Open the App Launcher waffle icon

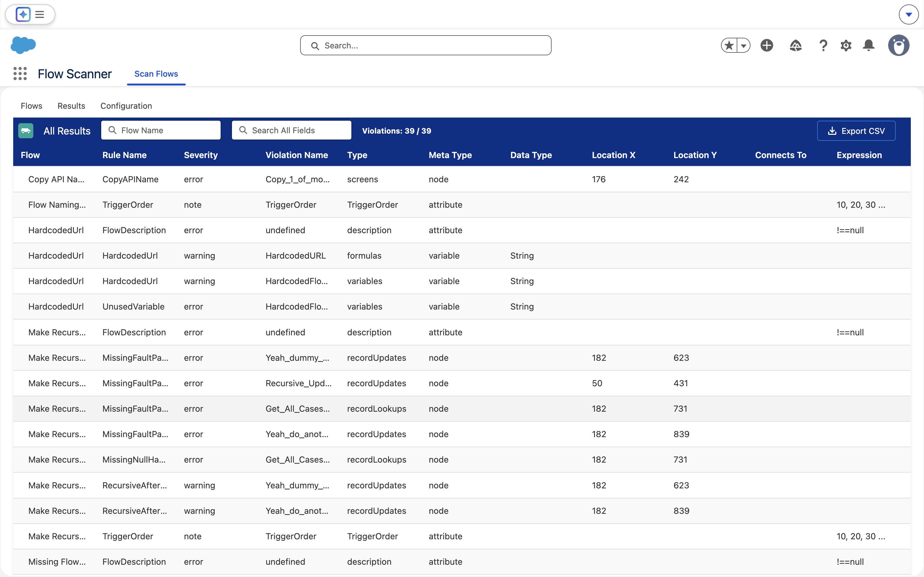tap(20, 74)
